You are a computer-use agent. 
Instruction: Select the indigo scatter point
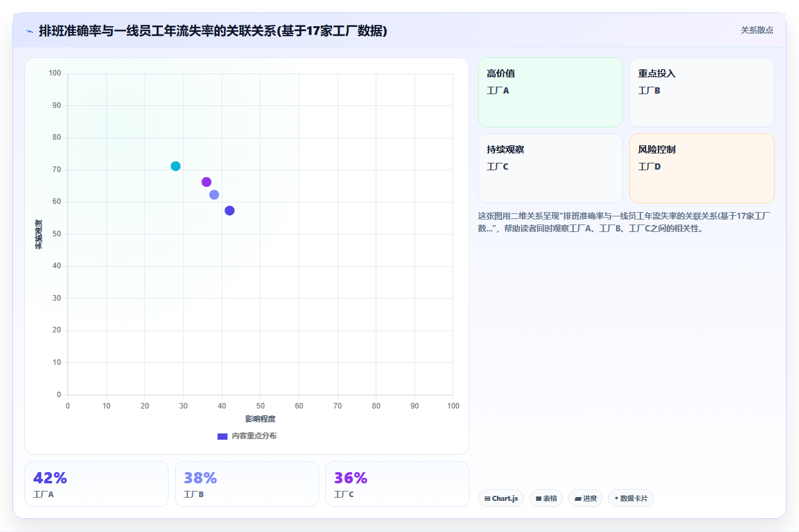230,211
